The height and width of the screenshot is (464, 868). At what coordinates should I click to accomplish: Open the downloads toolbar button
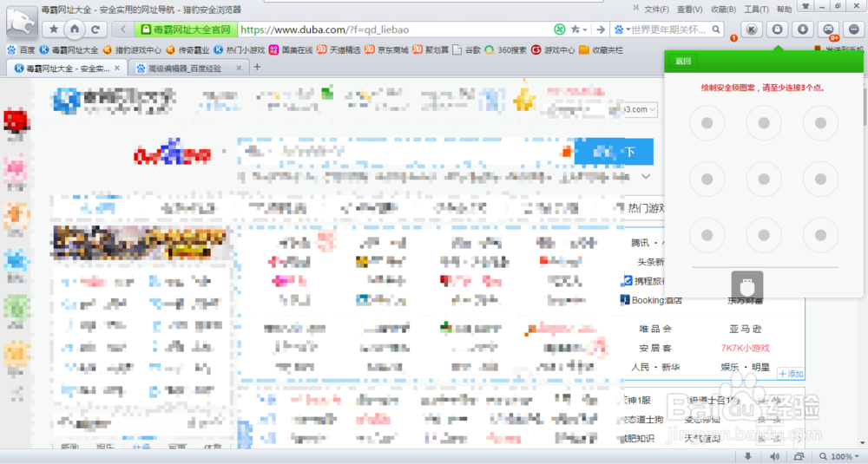(803, 29)
